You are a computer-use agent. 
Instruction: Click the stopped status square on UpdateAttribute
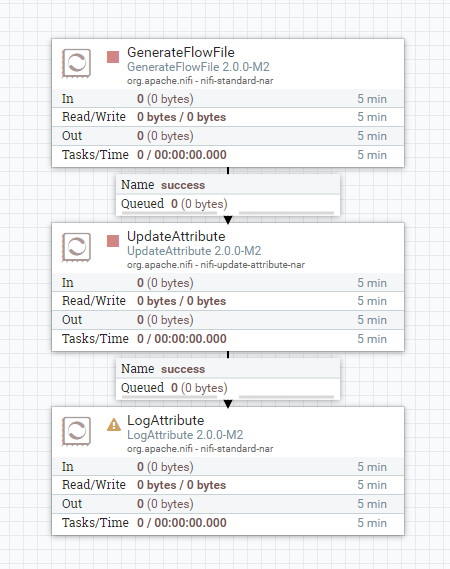[x=113, y=241]
